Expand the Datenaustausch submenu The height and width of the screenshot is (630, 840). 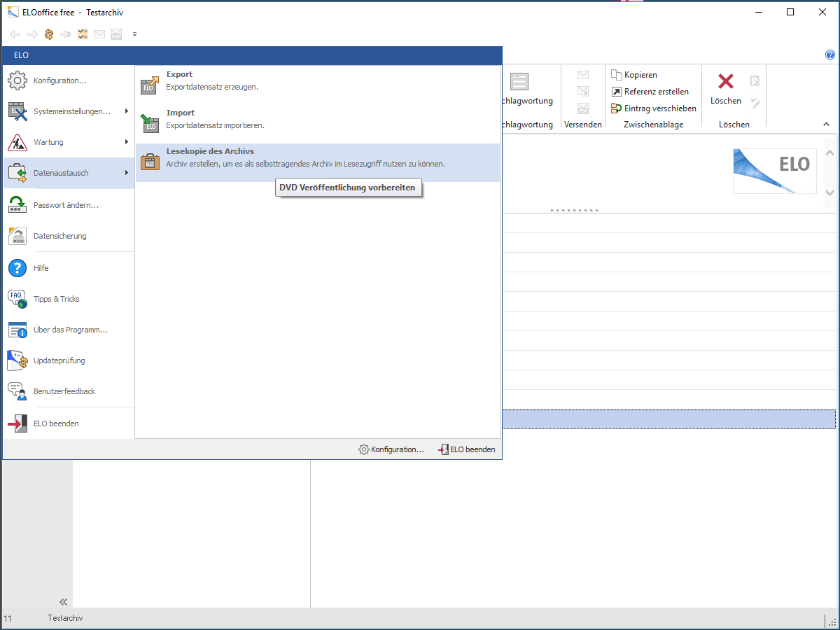click(69, 173)
